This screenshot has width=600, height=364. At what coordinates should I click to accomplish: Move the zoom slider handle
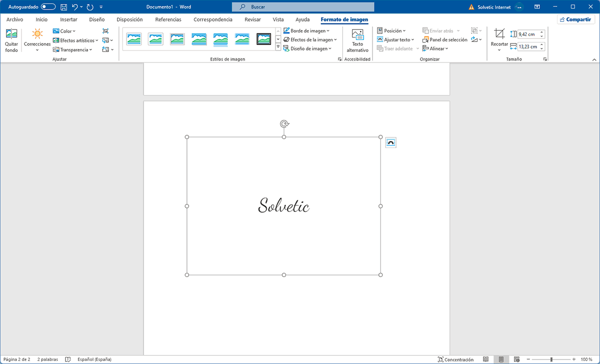(x=551, y=359)
